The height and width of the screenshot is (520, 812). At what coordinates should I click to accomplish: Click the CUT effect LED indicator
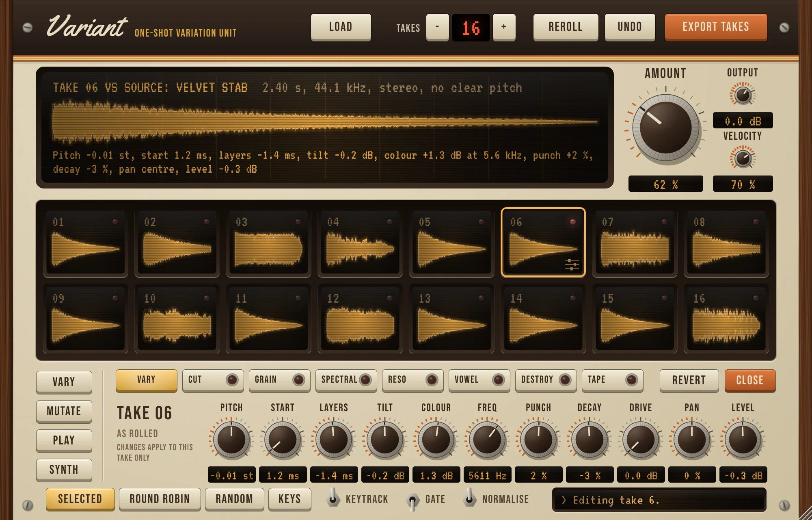click(x=232, y=380)
